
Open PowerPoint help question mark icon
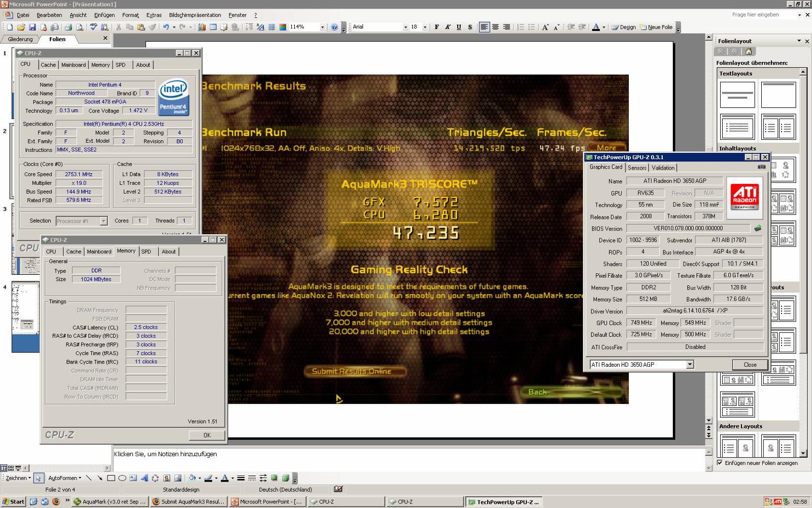(x=334, y=27)
